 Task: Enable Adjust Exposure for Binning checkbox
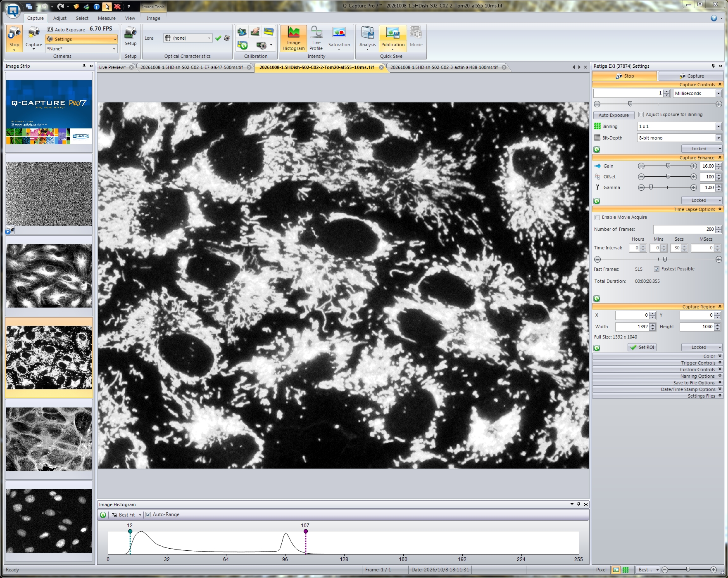[x=641, y=115]
